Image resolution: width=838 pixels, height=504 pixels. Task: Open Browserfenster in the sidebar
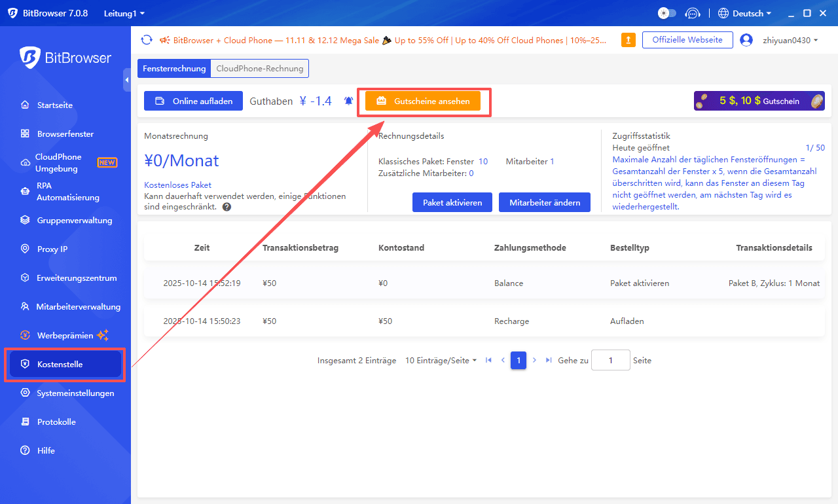coord(65,134)
